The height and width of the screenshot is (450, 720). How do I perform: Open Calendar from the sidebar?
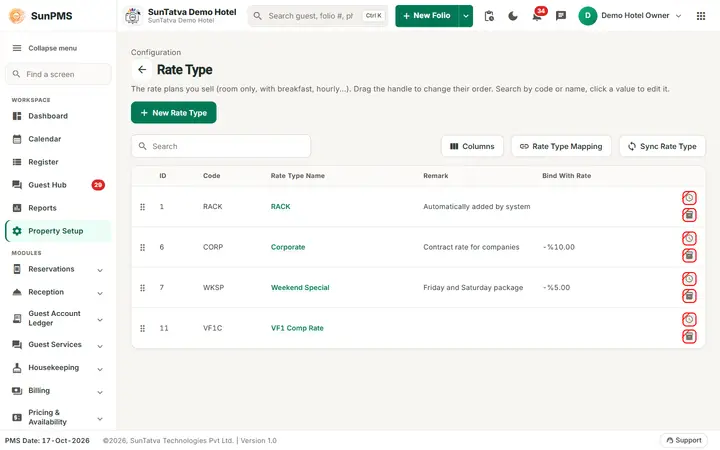pyautogui.click(x=58, y=139)
